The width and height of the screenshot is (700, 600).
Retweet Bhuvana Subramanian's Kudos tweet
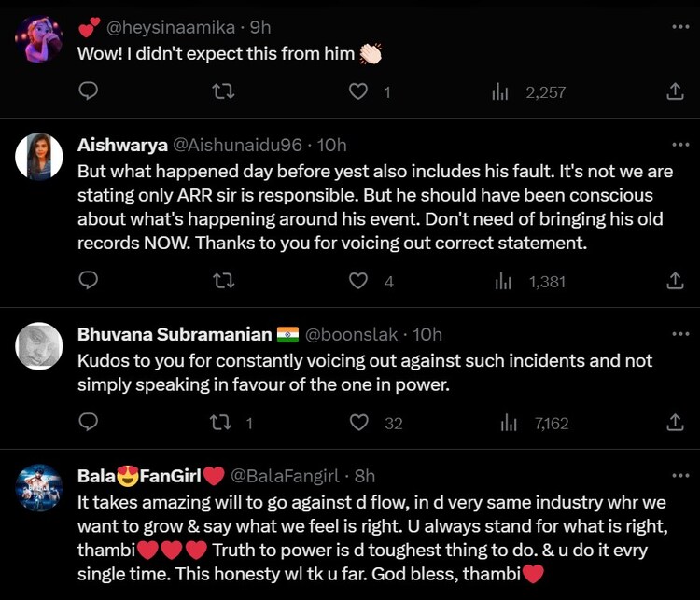(x=223, y=423)
